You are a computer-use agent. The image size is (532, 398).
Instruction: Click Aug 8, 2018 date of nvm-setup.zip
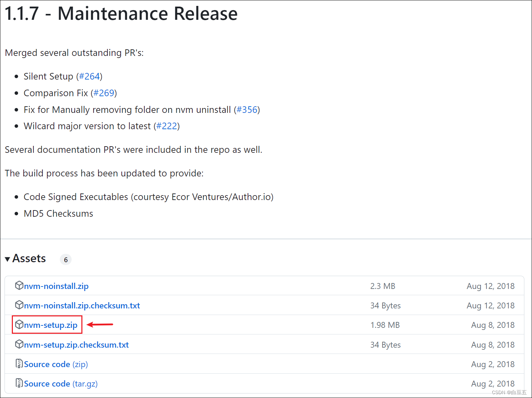click(493, 325)
